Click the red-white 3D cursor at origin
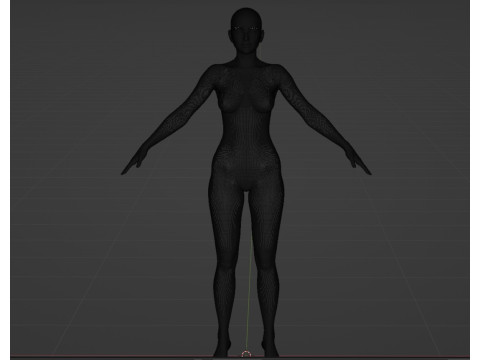 point(246,354)
